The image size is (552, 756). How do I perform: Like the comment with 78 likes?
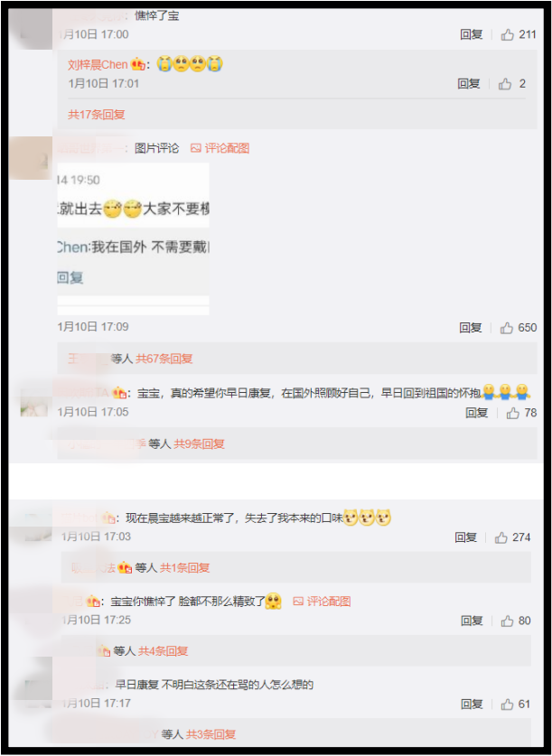[512, 413]
